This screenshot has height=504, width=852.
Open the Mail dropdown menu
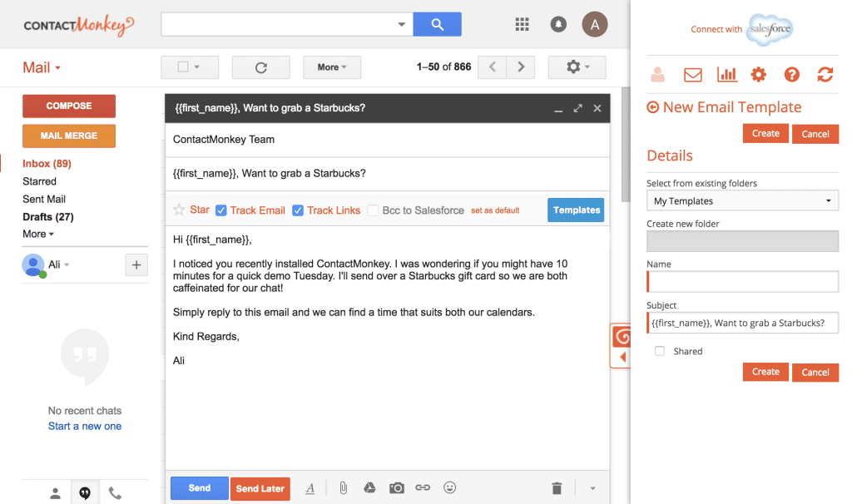point(42,68)
